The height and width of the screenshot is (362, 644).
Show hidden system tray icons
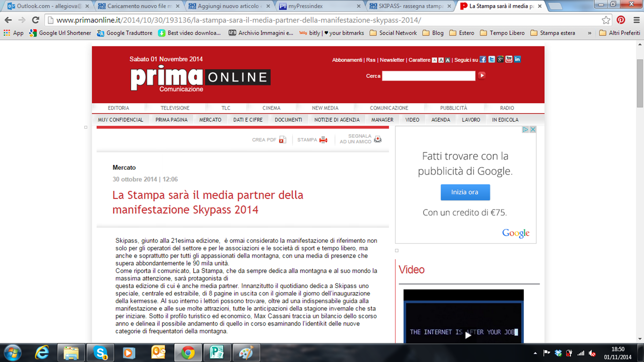pyautogui.click(x=535, y=353)
